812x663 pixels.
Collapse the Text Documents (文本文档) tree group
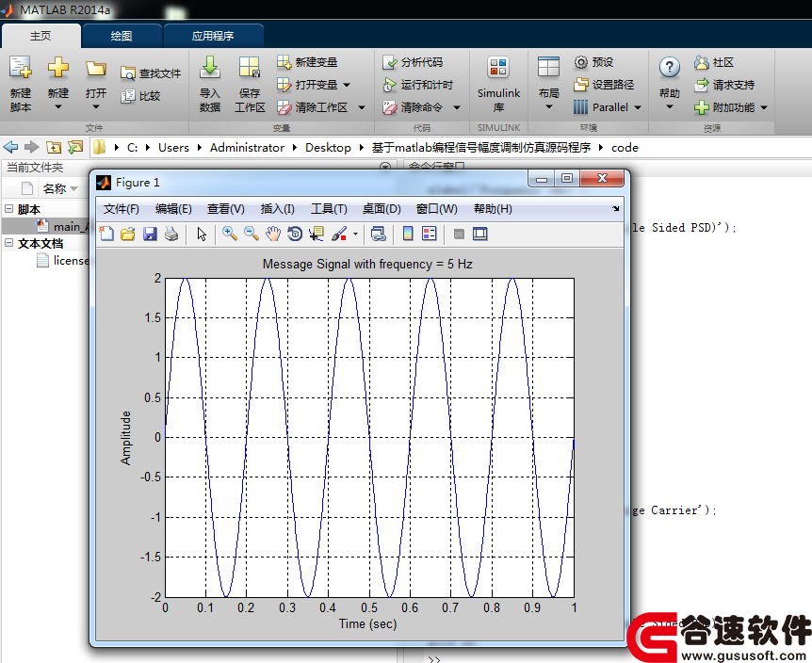[x=8, y=243]
